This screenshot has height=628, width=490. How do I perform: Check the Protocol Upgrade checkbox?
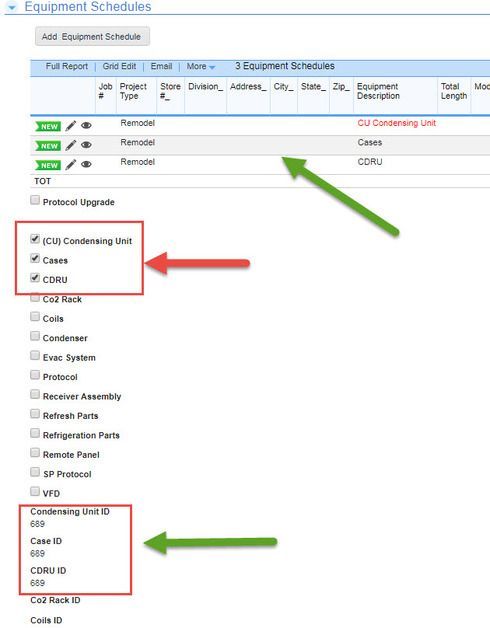click(x=35, y=200)
